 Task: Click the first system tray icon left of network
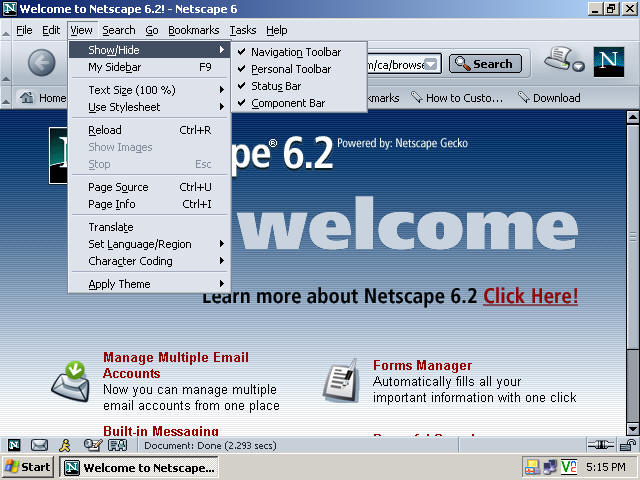(532, 467)
